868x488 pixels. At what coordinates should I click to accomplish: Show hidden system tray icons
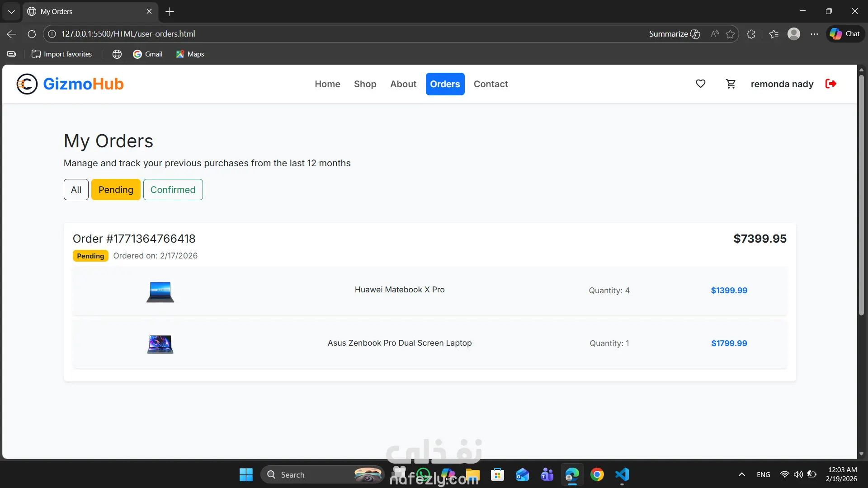[x=741, y=474]
